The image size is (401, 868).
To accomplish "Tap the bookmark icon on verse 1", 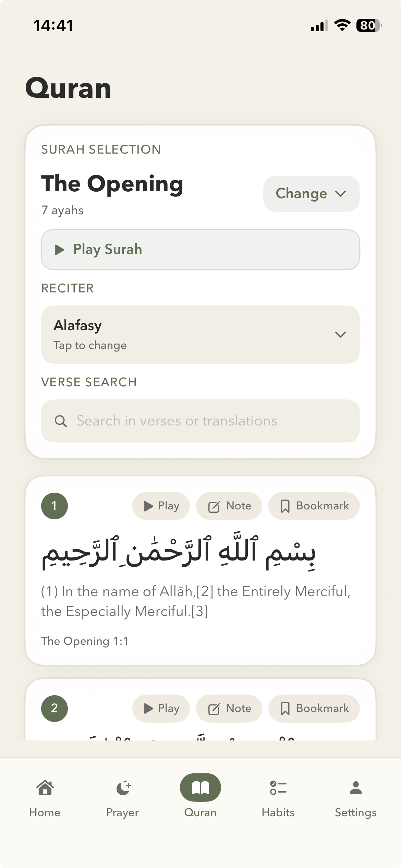I will coord(286,506).
